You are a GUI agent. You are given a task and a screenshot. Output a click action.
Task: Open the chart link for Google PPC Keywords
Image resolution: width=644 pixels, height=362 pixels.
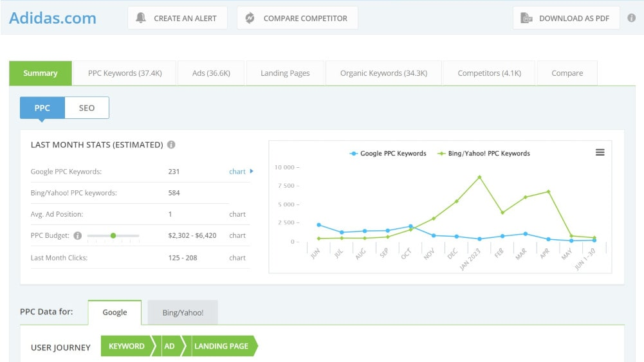pyautogui.click(x=237, y=172)
